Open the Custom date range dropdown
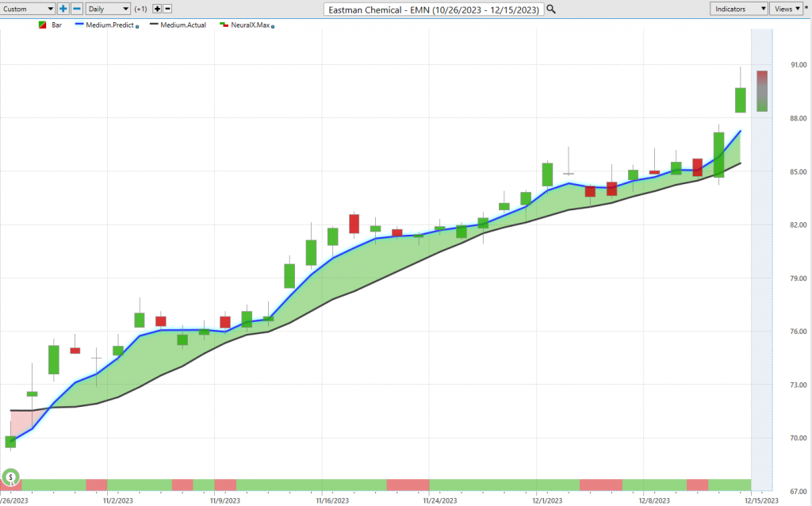The height and width of the screenshot is (506, 812). click(28, 9)
